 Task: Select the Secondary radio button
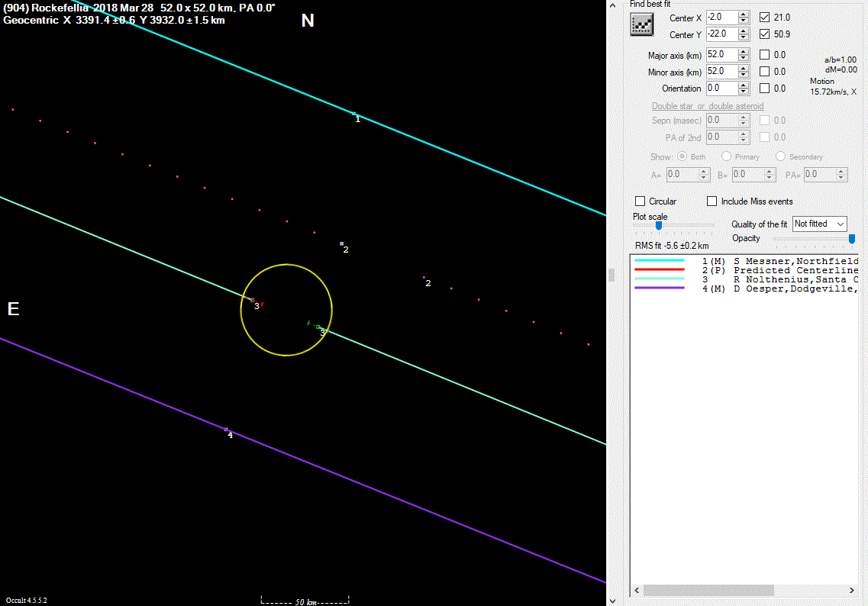point(780,156)
